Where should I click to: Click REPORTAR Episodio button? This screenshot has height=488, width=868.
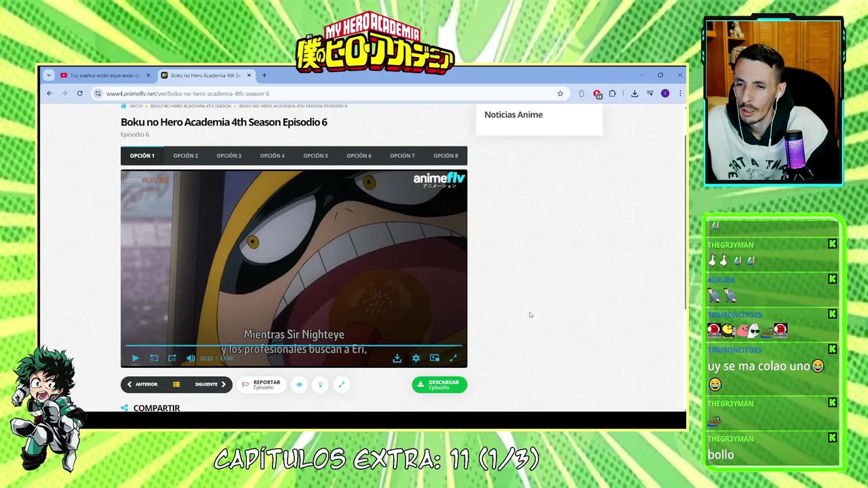click(x=261, y=384)
